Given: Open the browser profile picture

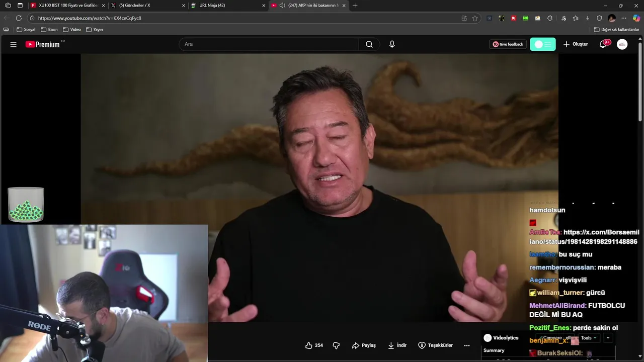Looking at the screenshot, I should 612,18.
